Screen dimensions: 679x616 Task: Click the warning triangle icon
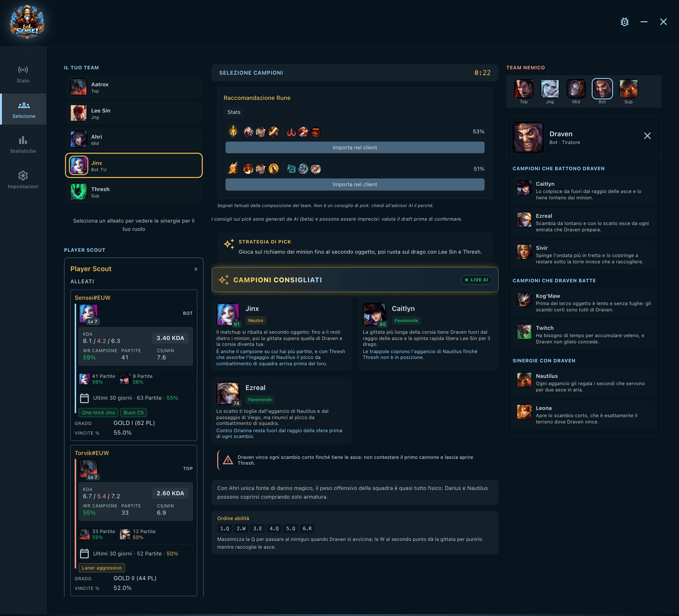click(x=228, y=460)
